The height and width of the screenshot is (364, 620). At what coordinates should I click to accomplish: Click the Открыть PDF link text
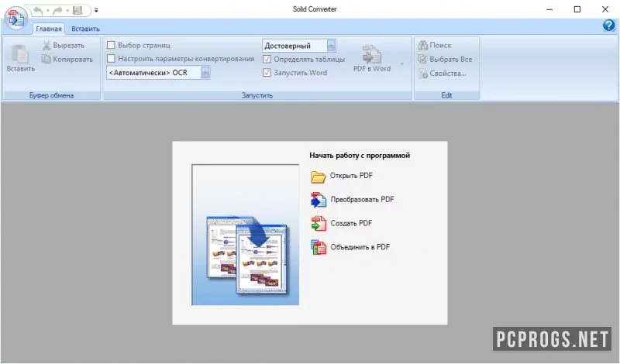[x=351, y=176]
